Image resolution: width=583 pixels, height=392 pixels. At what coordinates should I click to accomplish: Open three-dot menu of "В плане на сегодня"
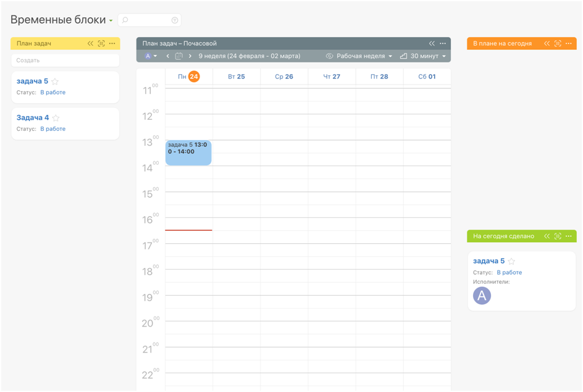pyautogui.click(x=569, y=44)
